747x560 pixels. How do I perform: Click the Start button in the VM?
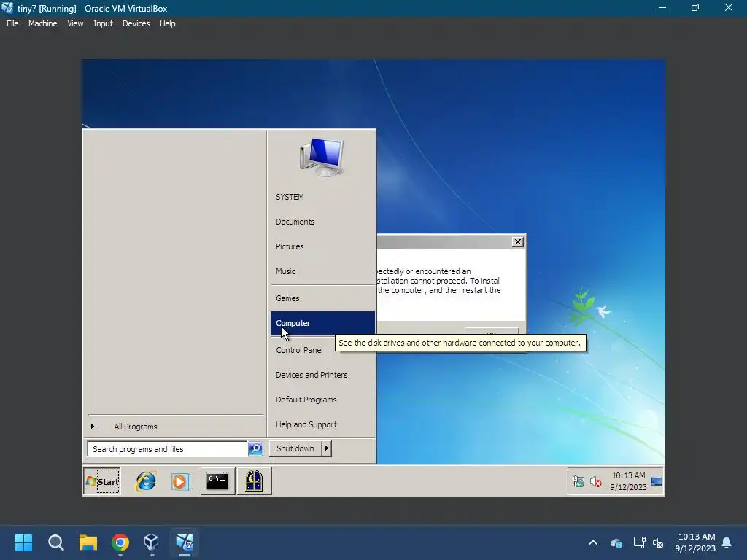[x=102, y=481]
